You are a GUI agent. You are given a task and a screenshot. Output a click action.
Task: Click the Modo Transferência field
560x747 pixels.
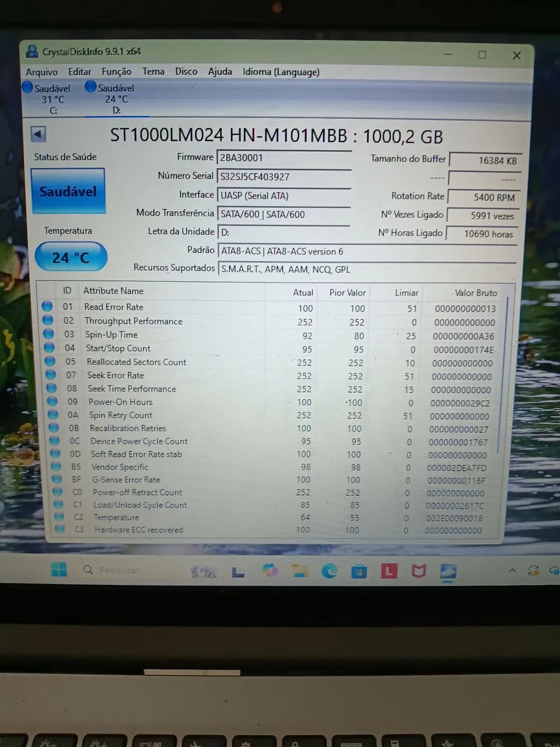click(284, 214)
